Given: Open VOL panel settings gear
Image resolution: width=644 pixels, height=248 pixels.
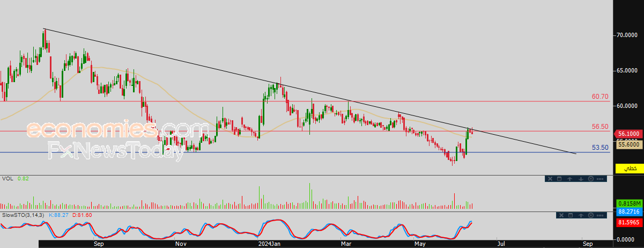Looking at the screenshot, I should [x=591, y=179].
